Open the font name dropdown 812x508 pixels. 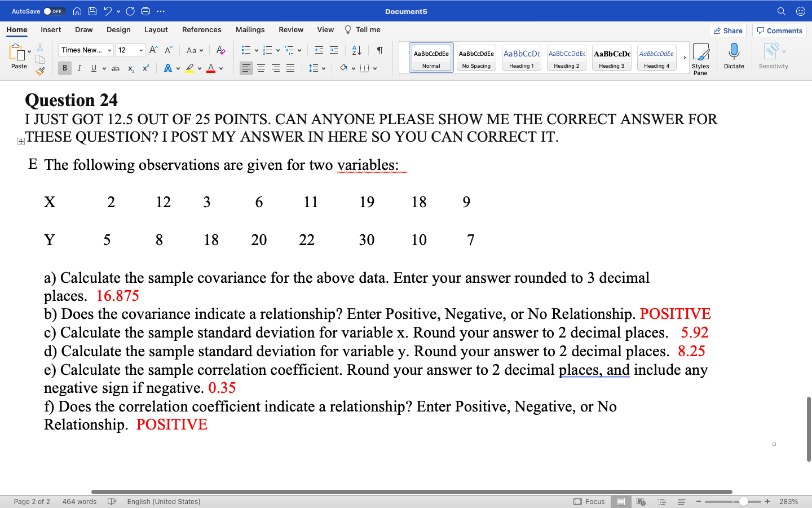coord(109,50)
